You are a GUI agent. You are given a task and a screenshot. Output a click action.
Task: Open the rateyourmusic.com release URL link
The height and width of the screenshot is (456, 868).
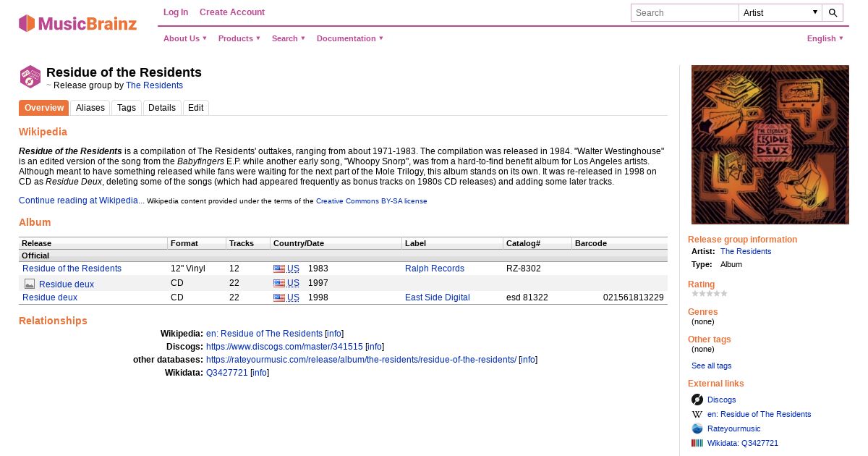361,360
